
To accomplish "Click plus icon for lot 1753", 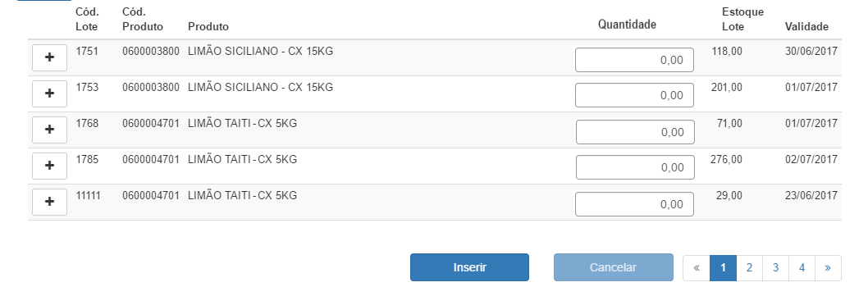I will coord(50,93).
